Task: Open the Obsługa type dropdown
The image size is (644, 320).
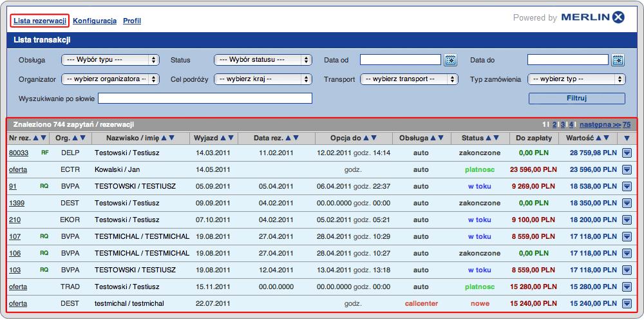Action: [x=110, y=60]
